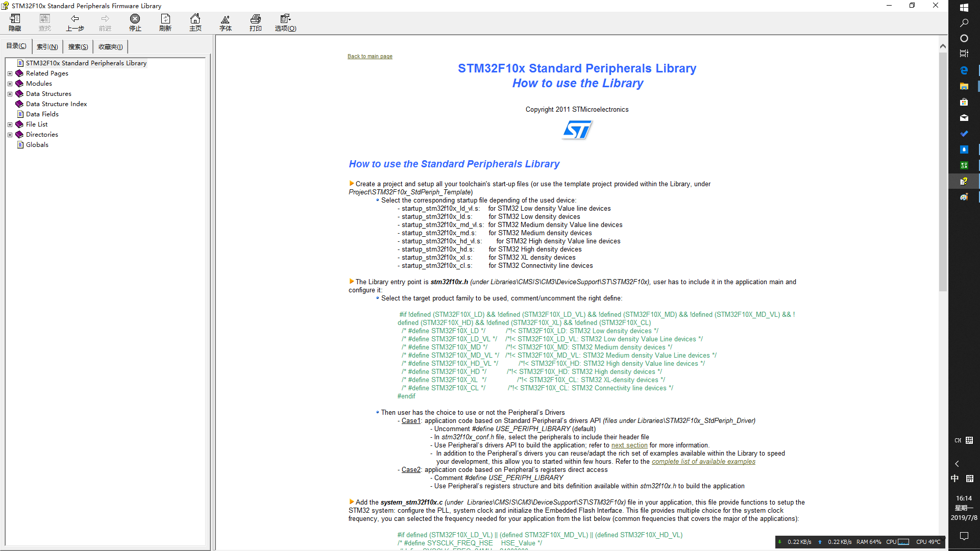Open complete list of available examples link
This screenshot has width=980, height=551.
point(703,462)
